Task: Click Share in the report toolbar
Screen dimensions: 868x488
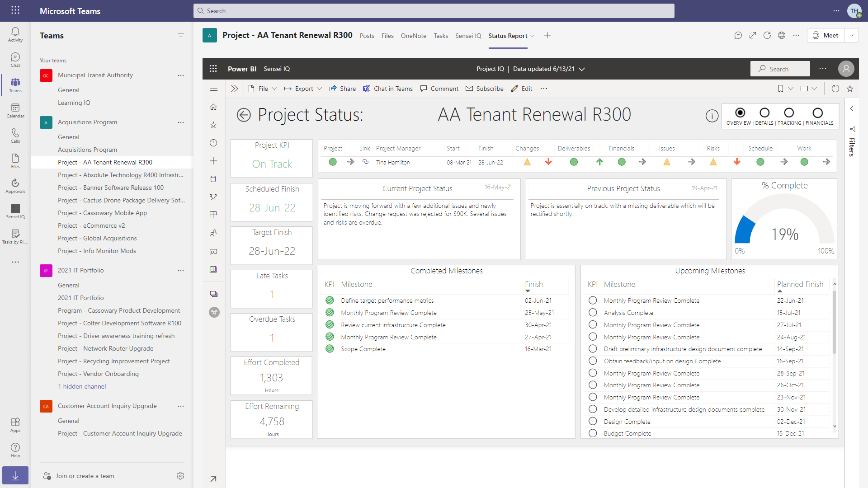Action: (x=343, y=89)
